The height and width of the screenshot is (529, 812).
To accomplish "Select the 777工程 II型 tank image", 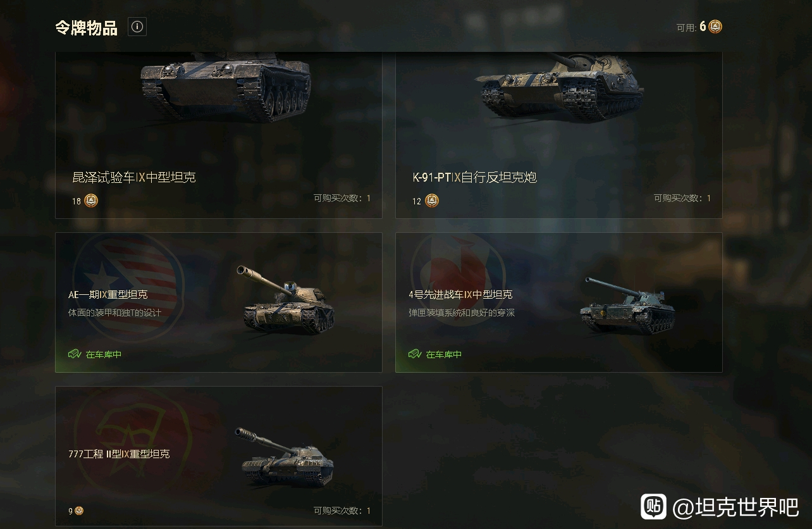I will [x=285, y=457].
